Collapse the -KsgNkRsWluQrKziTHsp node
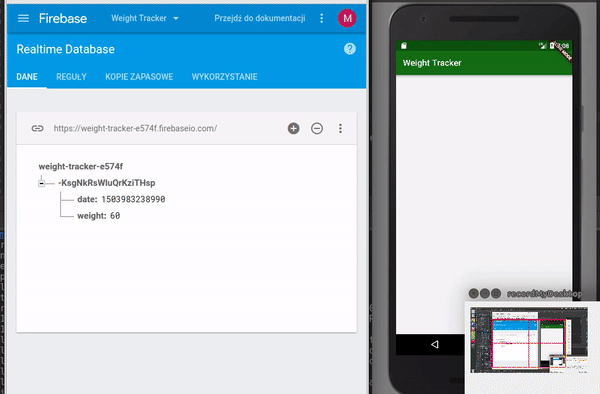600x394 pixels. click(x=41, y=183)
